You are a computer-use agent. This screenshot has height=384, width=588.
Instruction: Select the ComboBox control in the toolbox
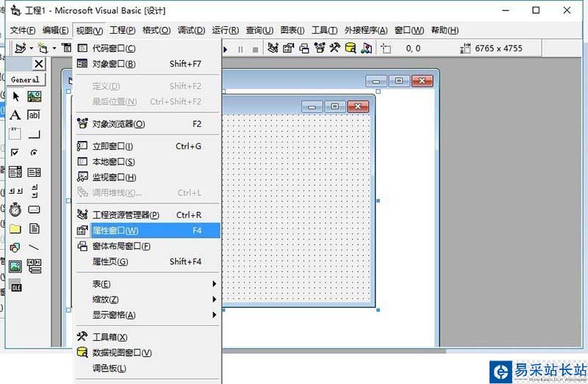point(15,172)
